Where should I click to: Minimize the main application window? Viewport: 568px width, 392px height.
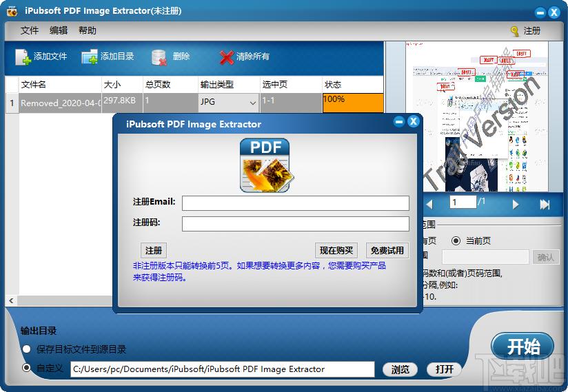pos(540,12)
